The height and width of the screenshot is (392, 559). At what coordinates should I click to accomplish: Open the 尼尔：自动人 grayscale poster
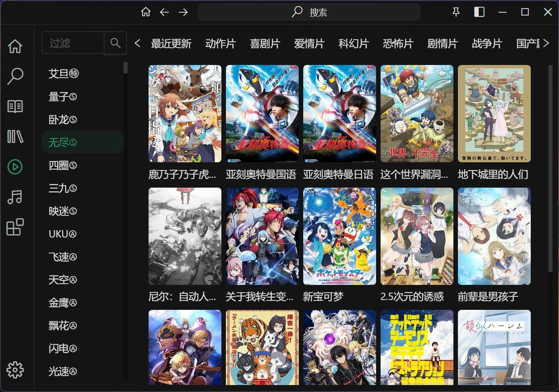pos(185,236)
